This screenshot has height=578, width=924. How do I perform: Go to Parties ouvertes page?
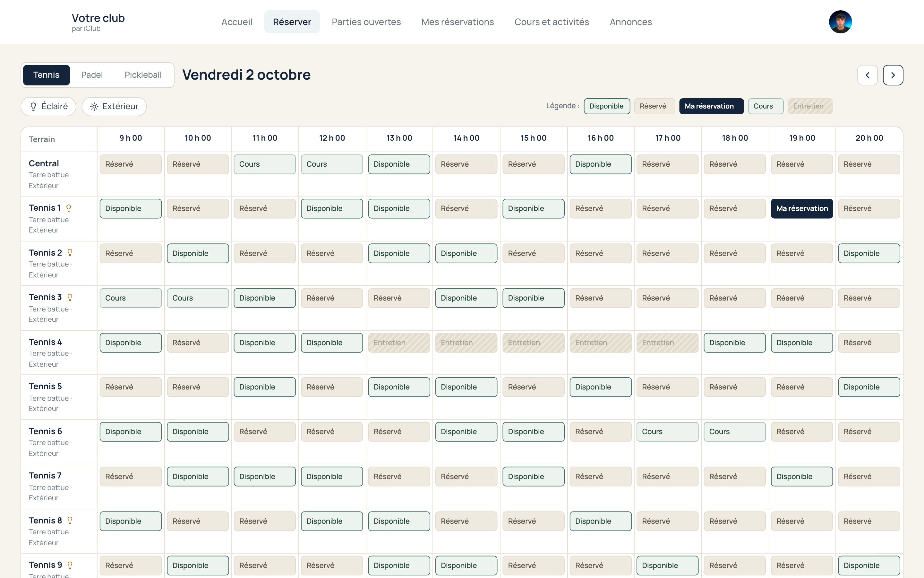(366, 22)
